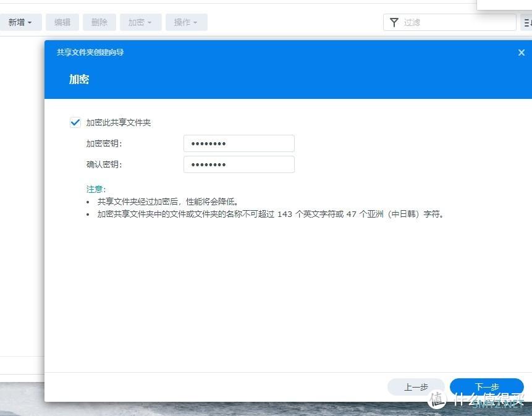Click the 共享文件夹创建向导 title text

click(x=90, y=53)
